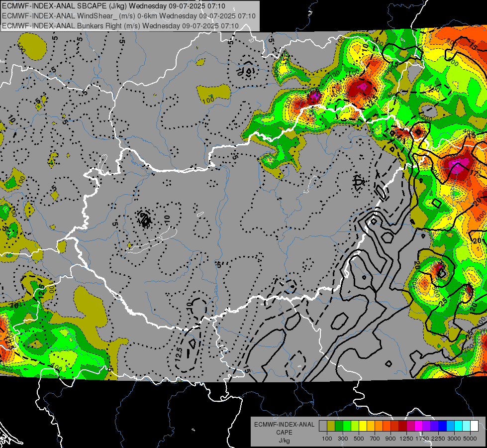Click the legend CAPE label
This screenshot has width=487, height=448.
coord(285,432)
